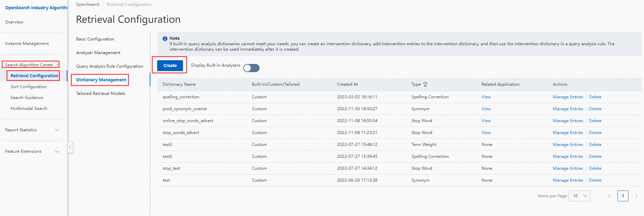
Task: View related application for prod_synonym_uname
Action: 486,109
